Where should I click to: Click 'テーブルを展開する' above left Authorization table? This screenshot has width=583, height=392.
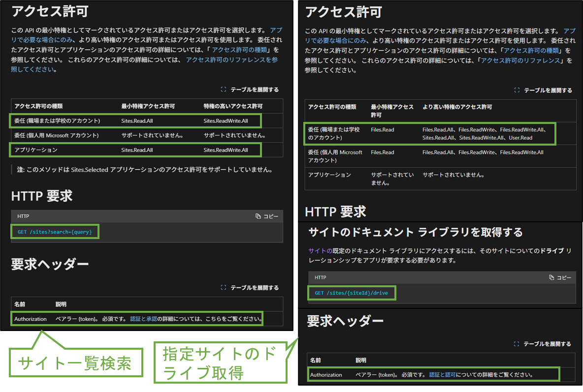(255, 288)
